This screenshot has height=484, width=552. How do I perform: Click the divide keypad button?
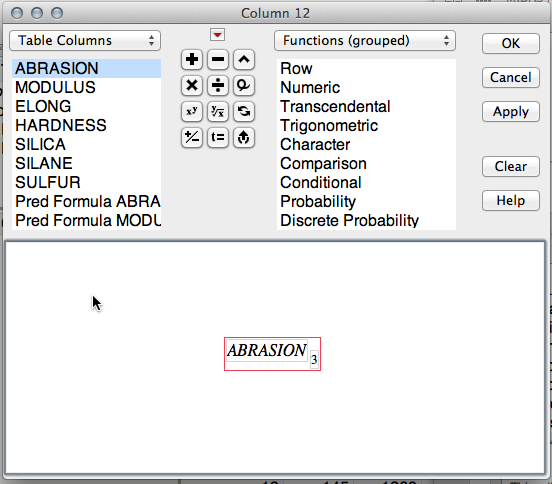point(218,86)
